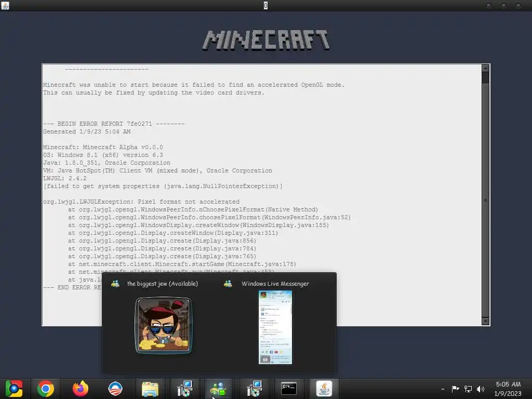Show hidden system tray icons
This screenshot has height=399, width=532.
(443, 389)
